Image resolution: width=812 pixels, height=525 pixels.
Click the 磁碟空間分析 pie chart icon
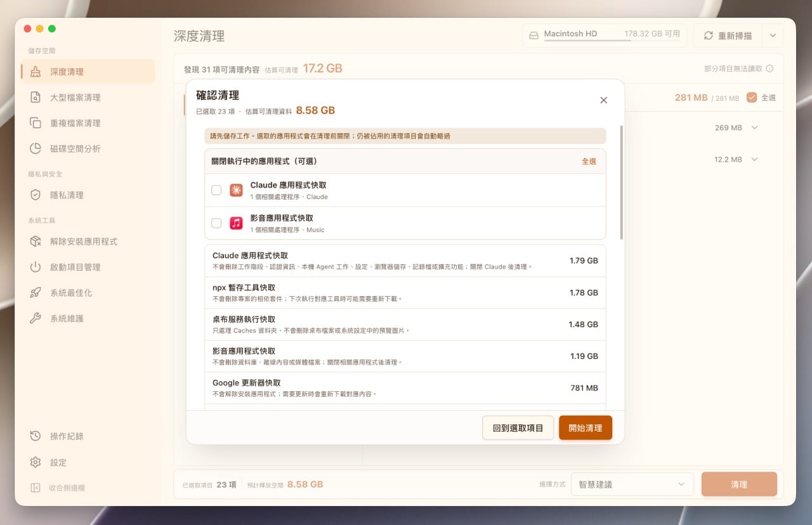[x=36, y=148]
